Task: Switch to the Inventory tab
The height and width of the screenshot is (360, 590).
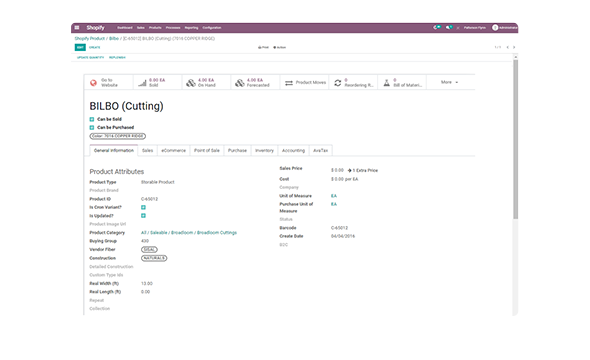Action: tap(264, 150)
